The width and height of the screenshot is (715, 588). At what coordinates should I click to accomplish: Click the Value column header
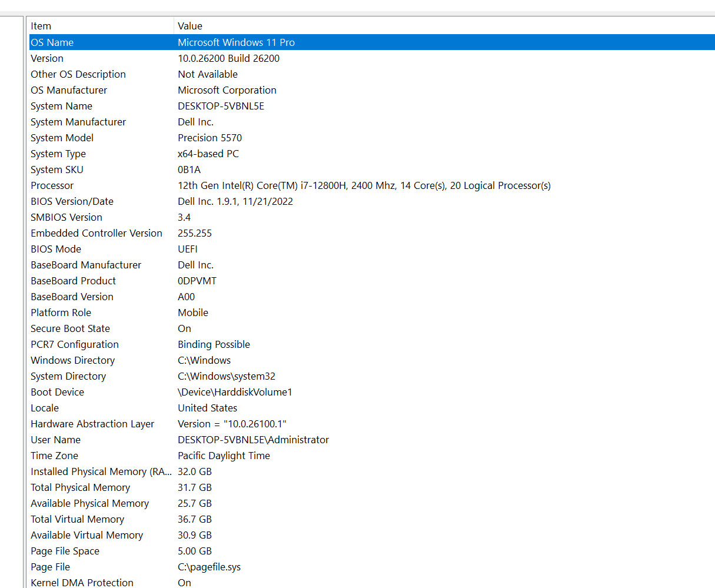coord(444,26)
